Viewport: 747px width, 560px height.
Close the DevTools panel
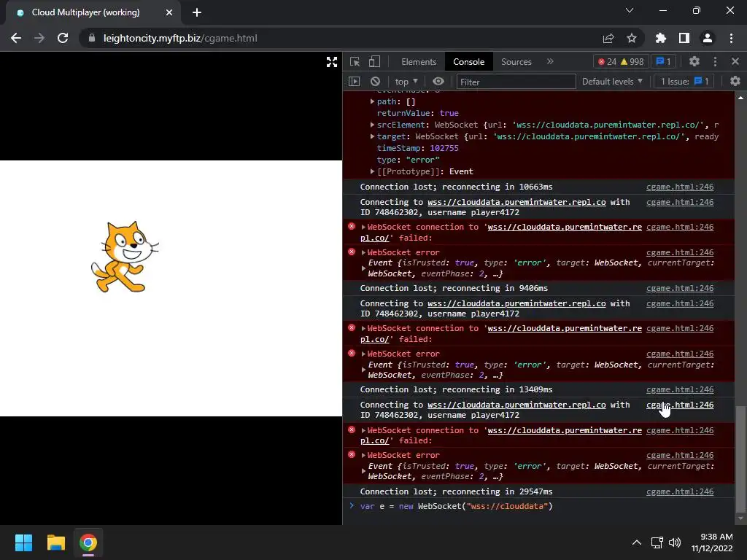pyautogui.click(x=735, y=61)
